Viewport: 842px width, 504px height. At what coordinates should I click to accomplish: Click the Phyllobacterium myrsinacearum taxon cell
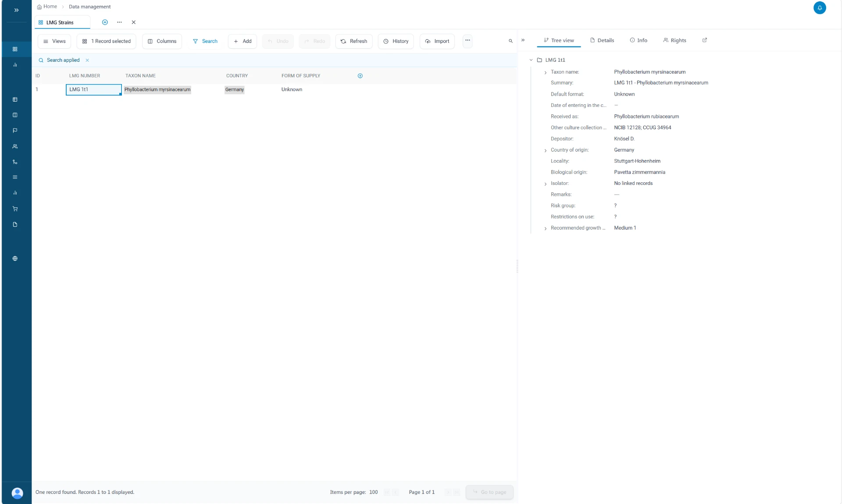(157, 89)
